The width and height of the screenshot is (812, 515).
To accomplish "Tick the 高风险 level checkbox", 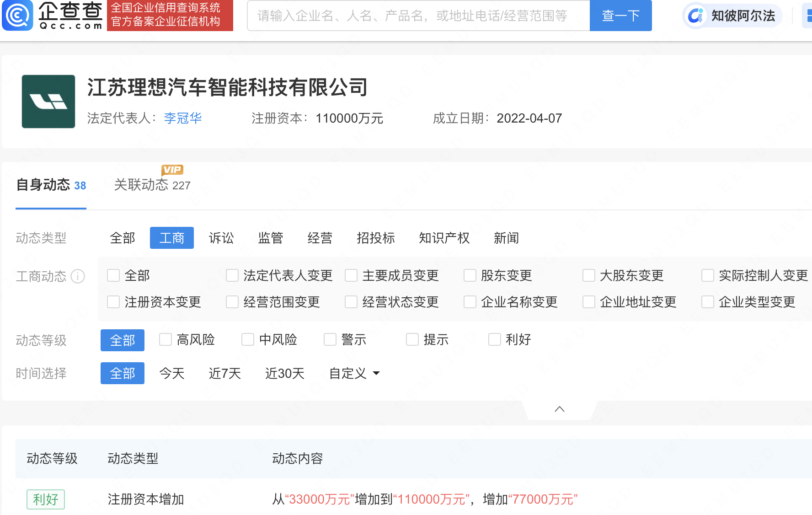I will coord(166,339).
